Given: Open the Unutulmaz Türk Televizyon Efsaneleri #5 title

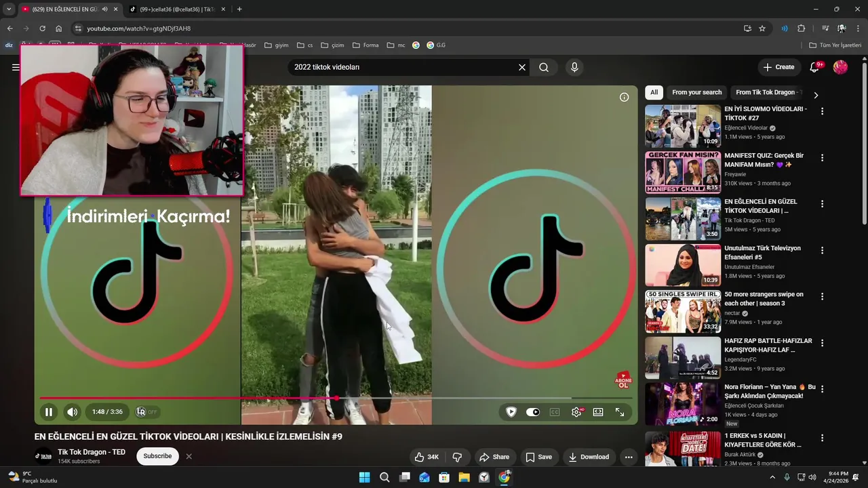Looking at the screenshot, I should click(762, 253).
